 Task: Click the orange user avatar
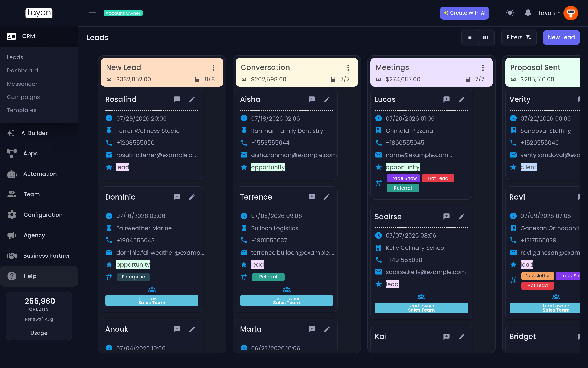point(571,13)
